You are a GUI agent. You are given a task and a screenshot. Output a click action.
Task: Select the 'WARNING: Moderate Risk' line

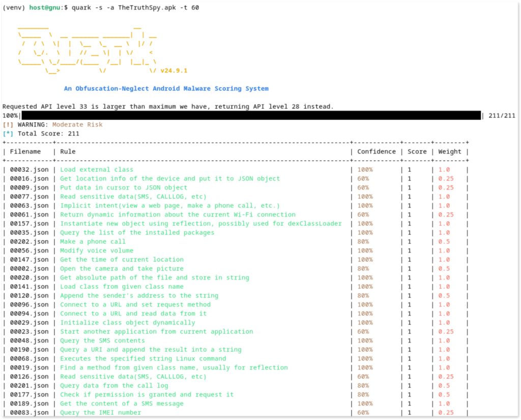coord(60,125)
